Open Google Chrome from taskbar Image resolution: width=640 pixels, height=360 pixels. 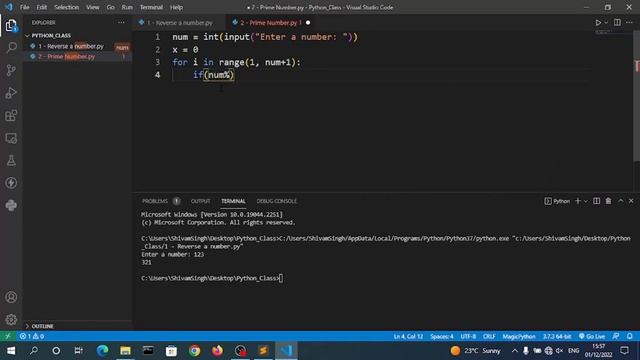click(194, 351)
